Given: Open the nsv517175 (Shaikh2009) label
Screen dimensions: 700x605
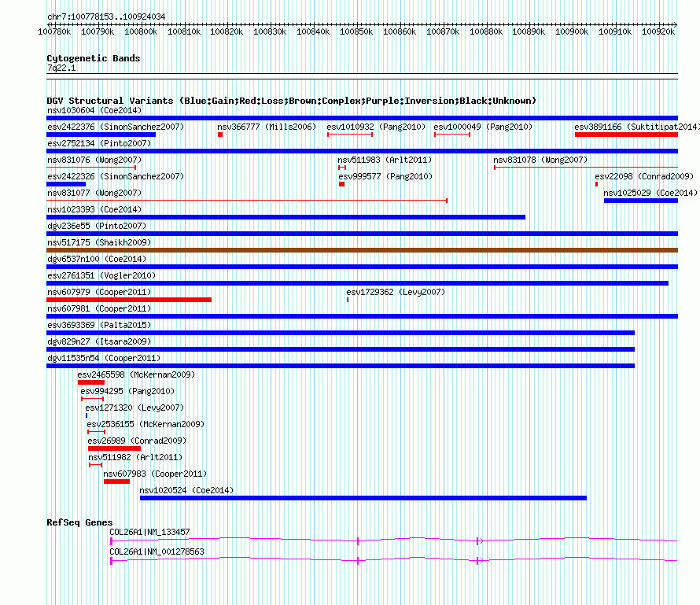Looking at the screenshot, I should 99,242.
